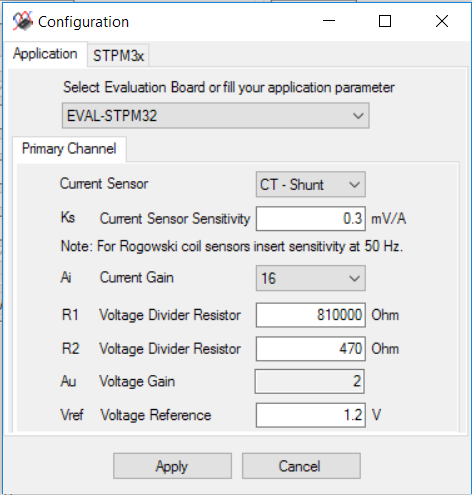Click the Configuration window app icon

point(23,21)
